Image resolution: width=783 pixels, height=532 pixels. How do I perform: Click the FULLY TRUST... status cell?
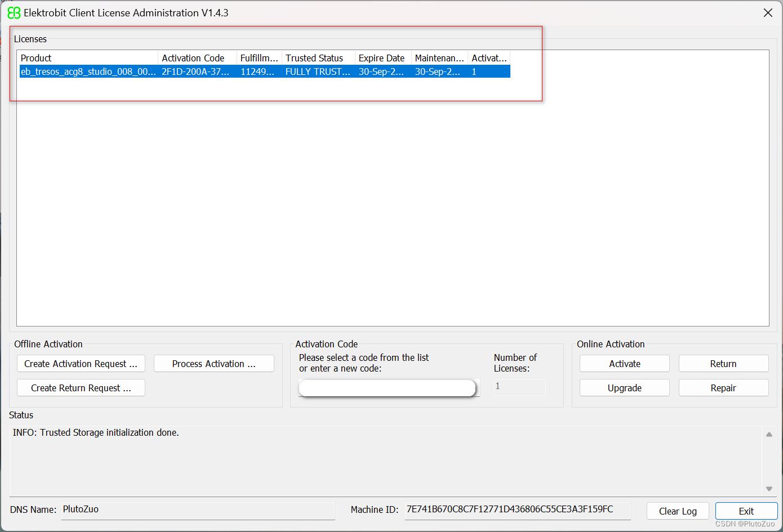pos(318,71)
